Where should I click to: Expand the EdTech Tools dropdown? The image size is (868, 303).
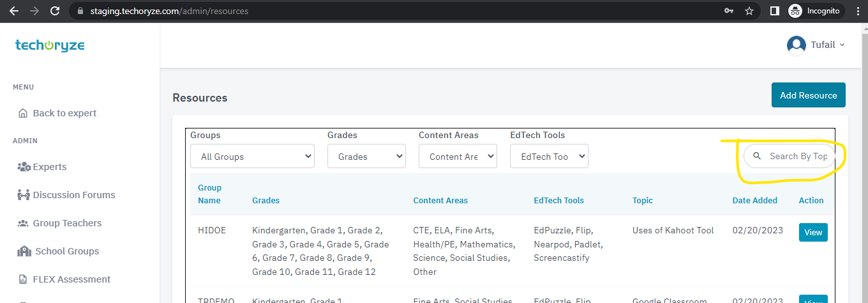click(x=549, y=156)
